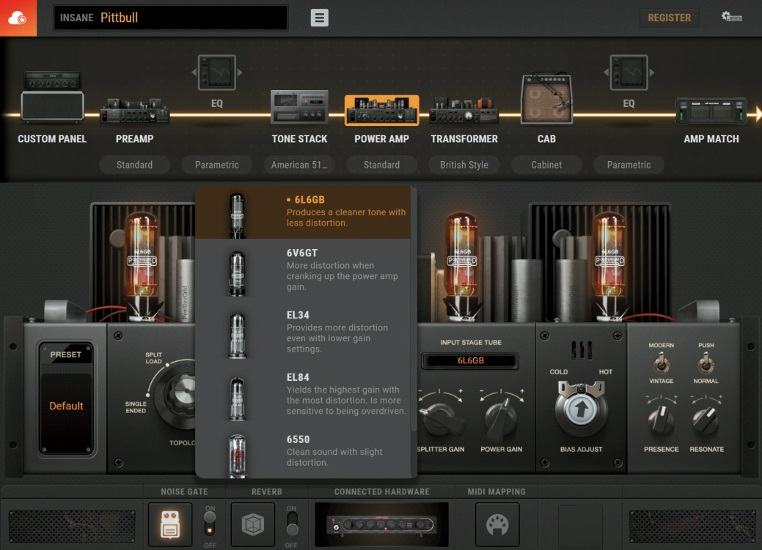Click the Power Gain knob
This screenshot has width=762, height=550.
(502, 418)
